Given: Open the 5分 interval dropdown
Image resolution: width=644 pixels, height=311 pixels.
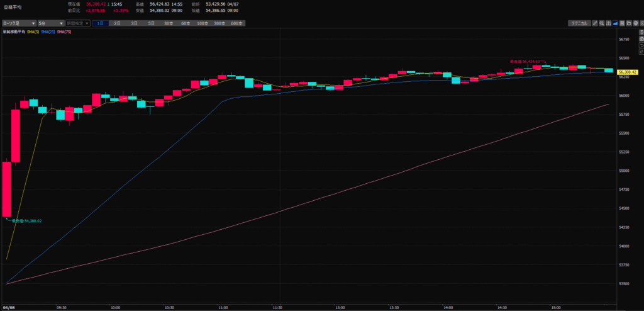Looking at the screenshot, I should point(50,23).
